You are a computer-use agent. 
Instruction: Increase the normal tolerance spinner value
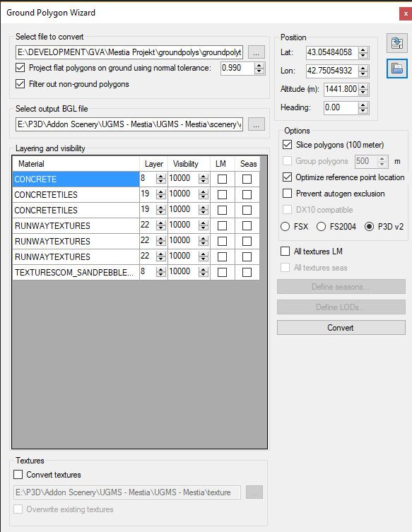pyautogui.click(x=259, y=66)
